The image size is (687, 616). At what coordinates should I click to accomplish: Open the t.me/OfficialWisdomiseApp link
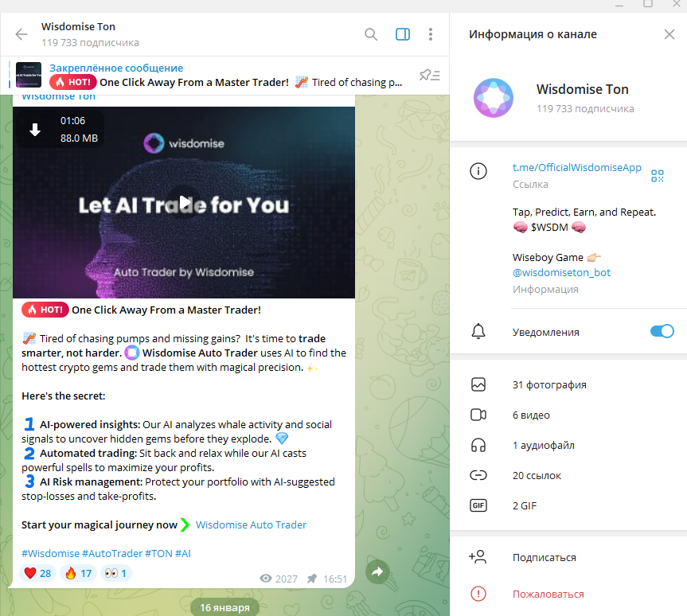576,167
